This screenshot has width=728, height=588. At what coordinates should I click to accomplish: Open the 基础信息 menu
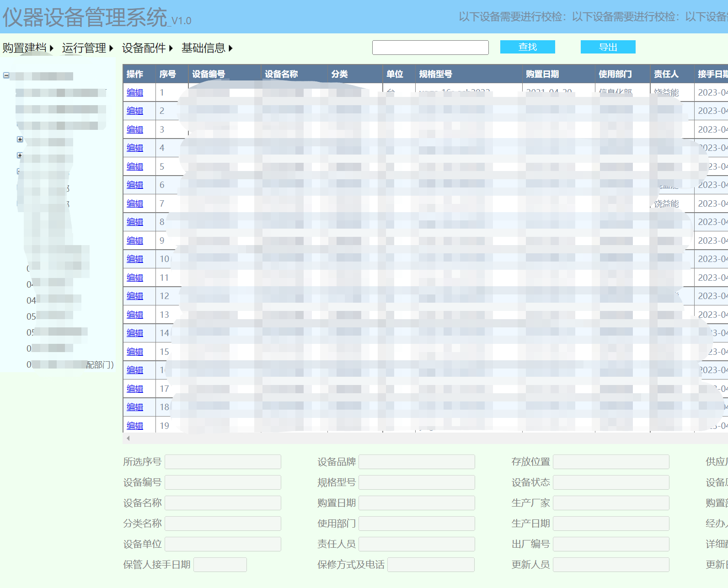tap(207, 48)
